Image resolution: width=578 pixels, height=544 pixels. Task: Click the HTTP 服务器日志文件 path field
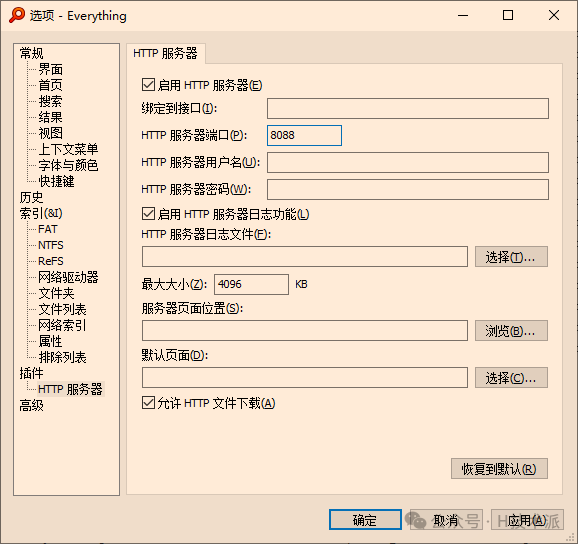305,257
